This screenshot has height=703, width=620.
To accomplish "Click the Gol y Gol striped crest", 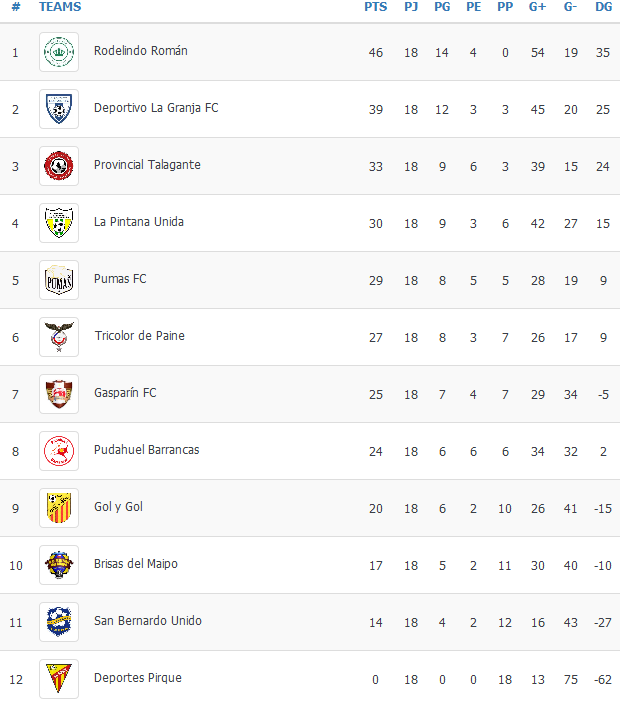I will (59, 508).
